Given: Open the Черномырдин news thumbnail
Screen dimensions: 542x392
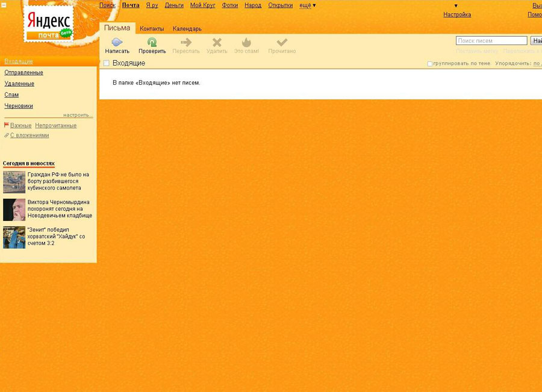Looking at the screenshot, I should (14, 210).
